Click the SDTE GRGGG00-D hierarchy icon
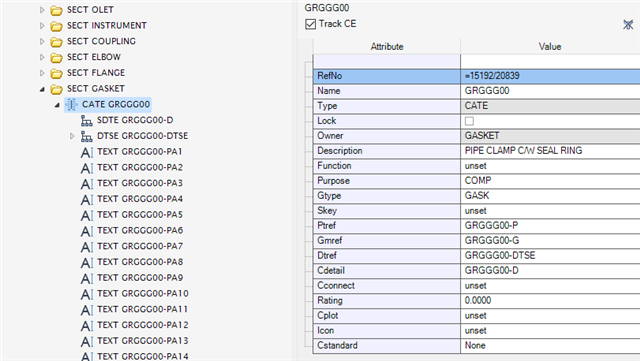Image resolution: width=640 pixels, height=361 pixels. click(87, 120)
